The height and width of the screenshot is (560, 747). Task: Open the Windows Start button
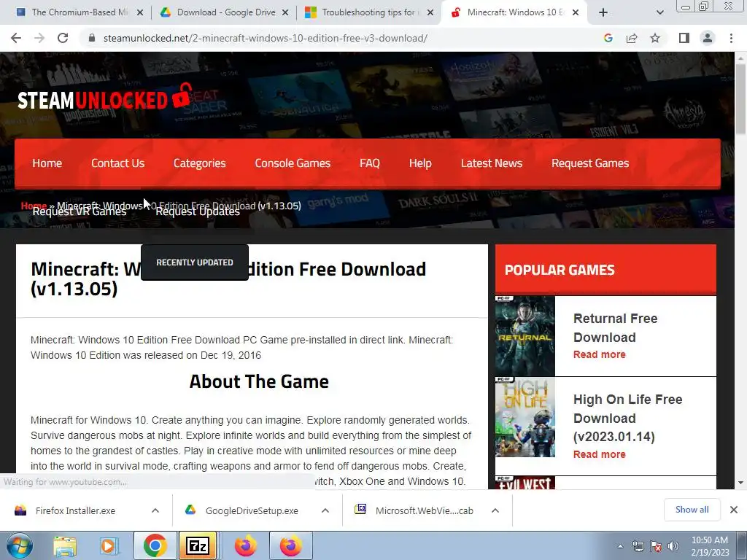pos(20,545)
